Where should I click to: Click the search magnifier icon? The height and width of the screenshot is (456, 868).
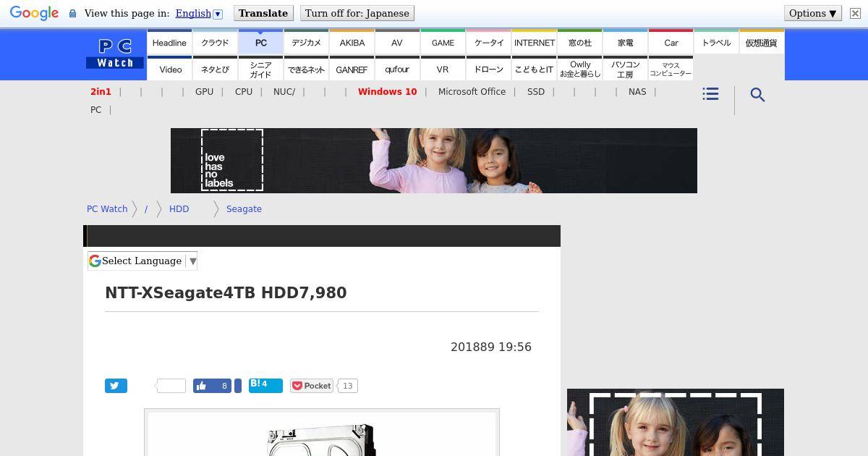coord(757,95)
